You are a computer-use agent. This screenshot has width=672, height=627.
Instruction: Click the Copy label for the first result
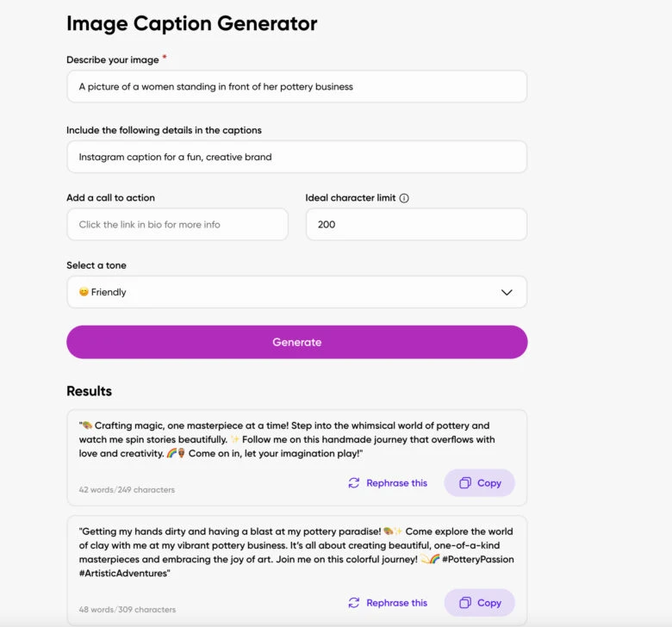489,483
